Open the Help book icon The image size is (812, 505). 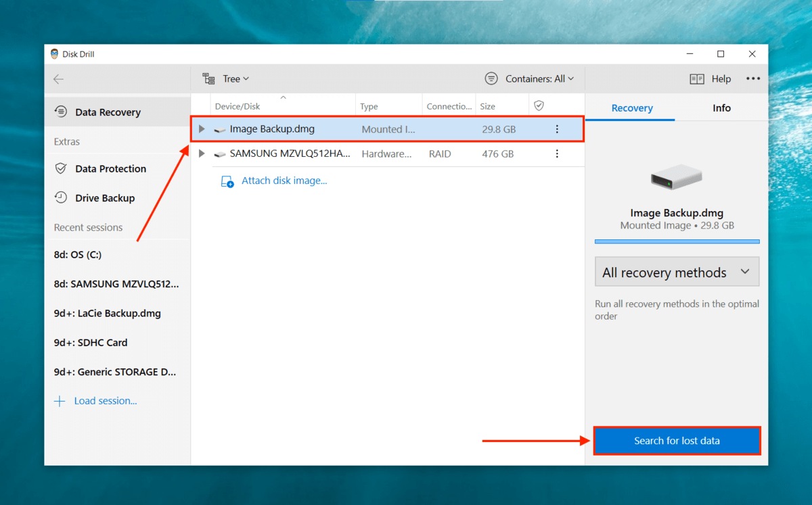697,79
